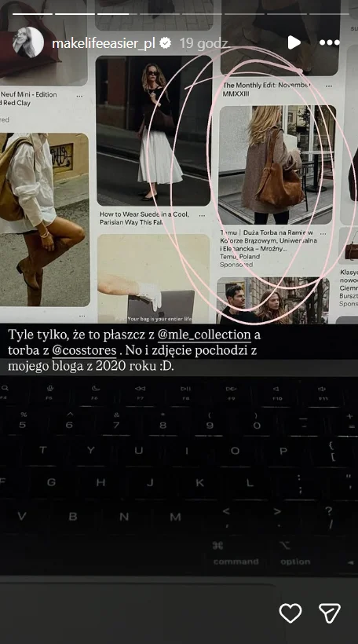
Task: Open options for Neuf Mini Edition pin
Action: pos(79,96)
